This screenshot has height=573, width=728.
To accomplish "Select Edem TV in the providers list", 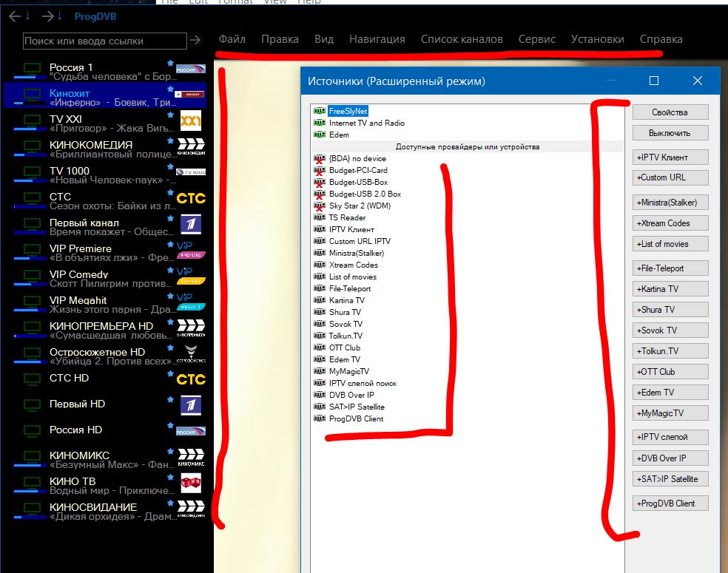I will coord(345,359).
